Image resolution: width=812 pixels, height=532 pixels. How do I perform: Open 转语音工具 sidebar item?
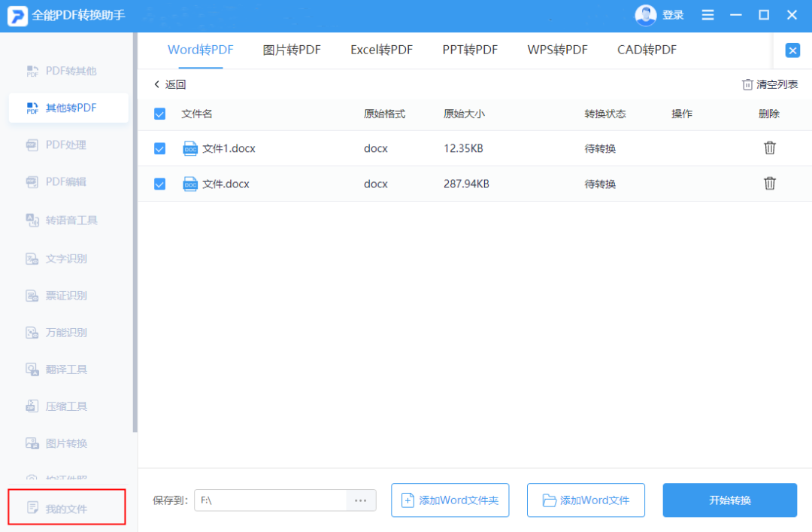pyautogui.click(x=61, y=220)
